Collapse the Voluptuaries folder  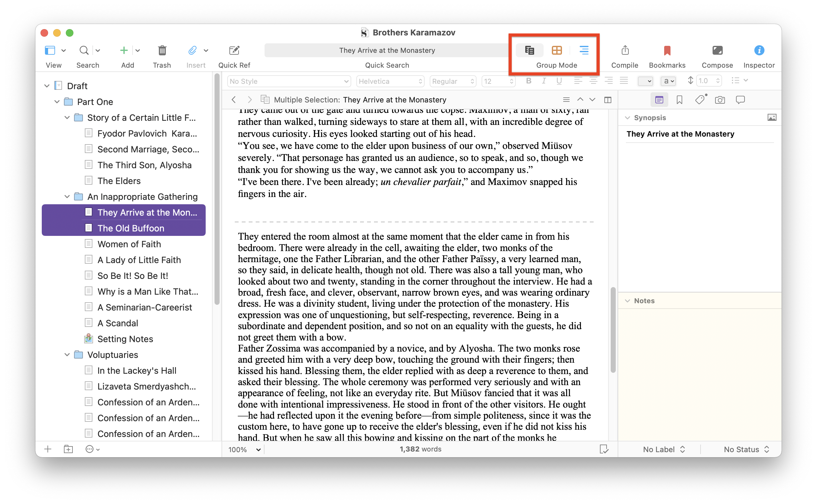(67, 355)
